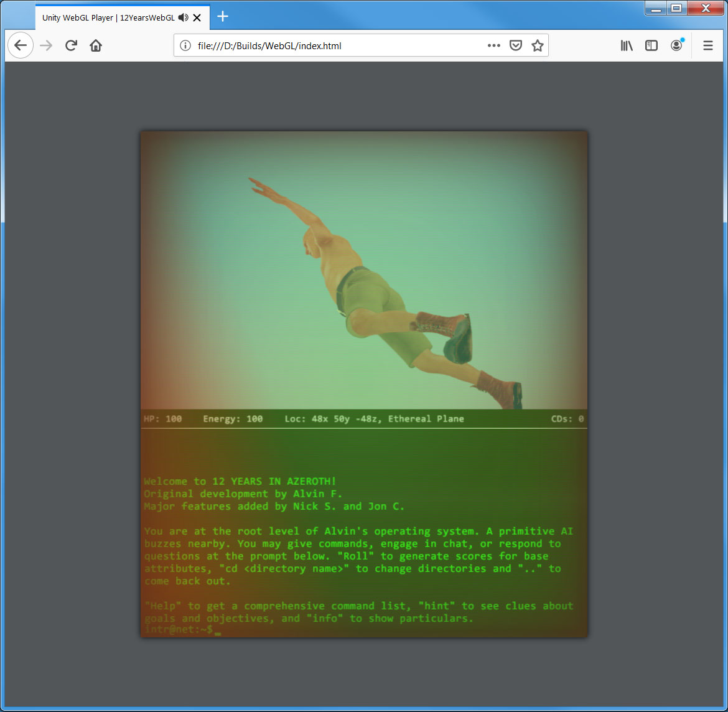Reload the current page

point(71,45)
